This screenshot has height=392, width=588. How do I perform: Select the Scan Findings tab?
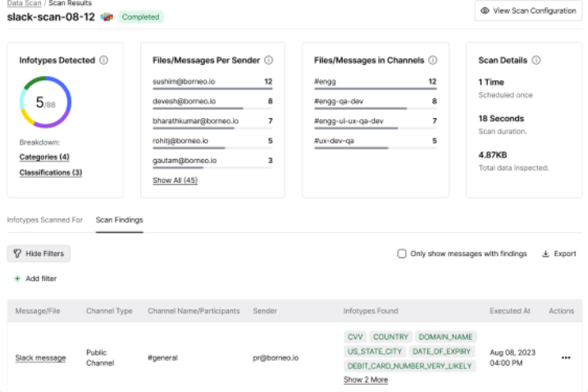119,221
